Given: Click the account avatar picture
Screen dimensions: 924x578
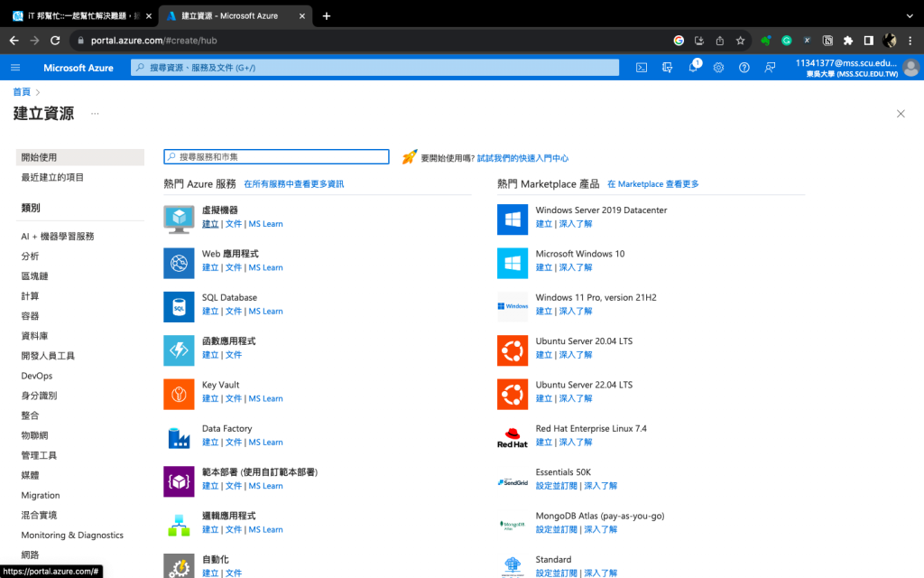Looking at the screenshot, I should tap(910, 68).
